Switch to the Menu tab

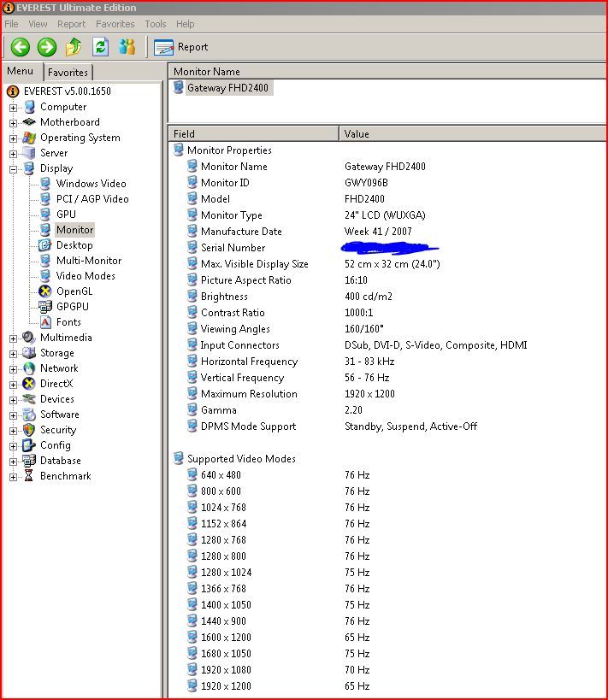click(x=21, y=71)
